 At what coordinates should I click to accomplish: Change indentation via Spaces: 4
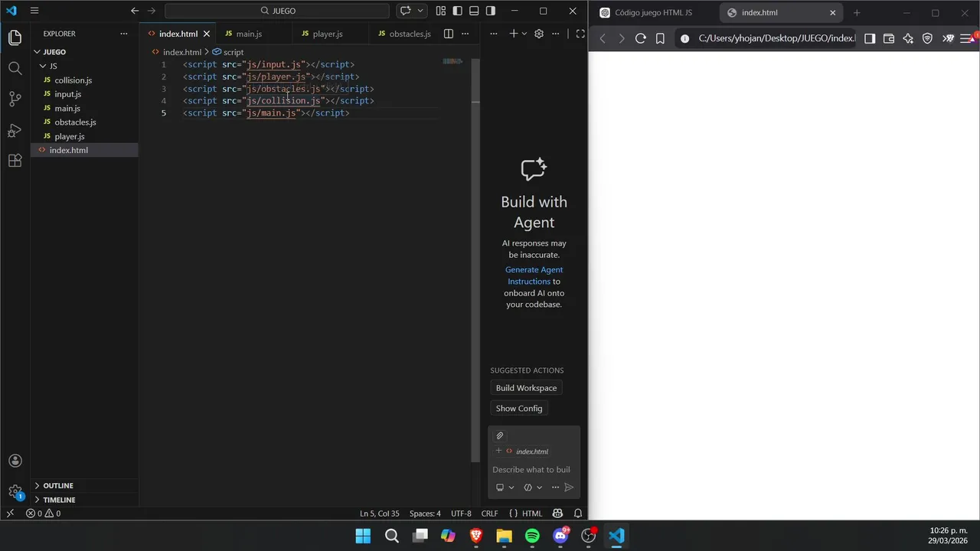click(x=425, y=514)
